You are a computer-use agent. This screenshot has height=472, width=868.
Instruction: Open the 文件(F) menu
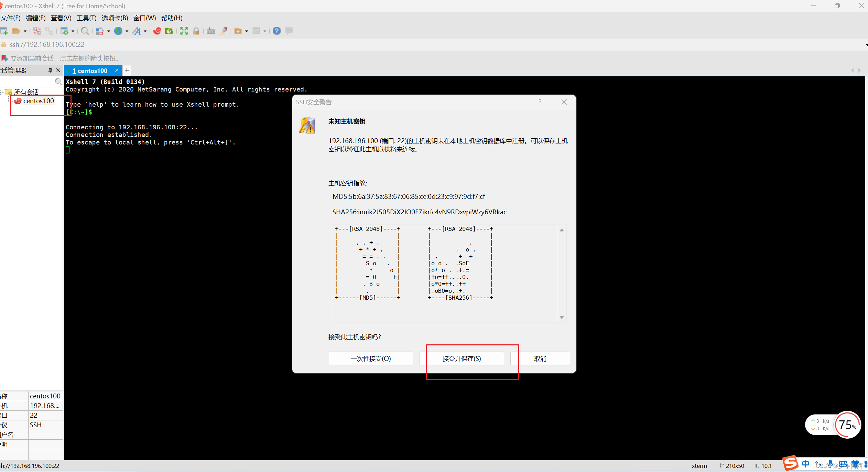point(11,18)
